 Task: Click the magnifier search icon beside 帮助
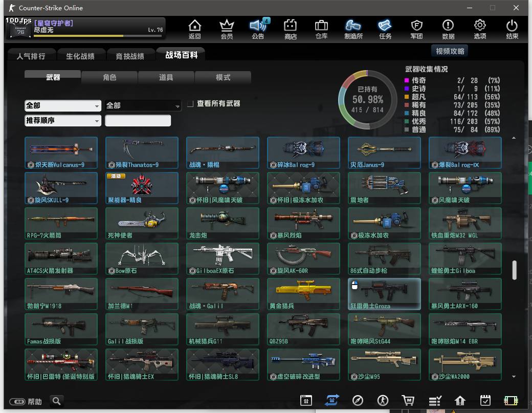coord(57,401)
